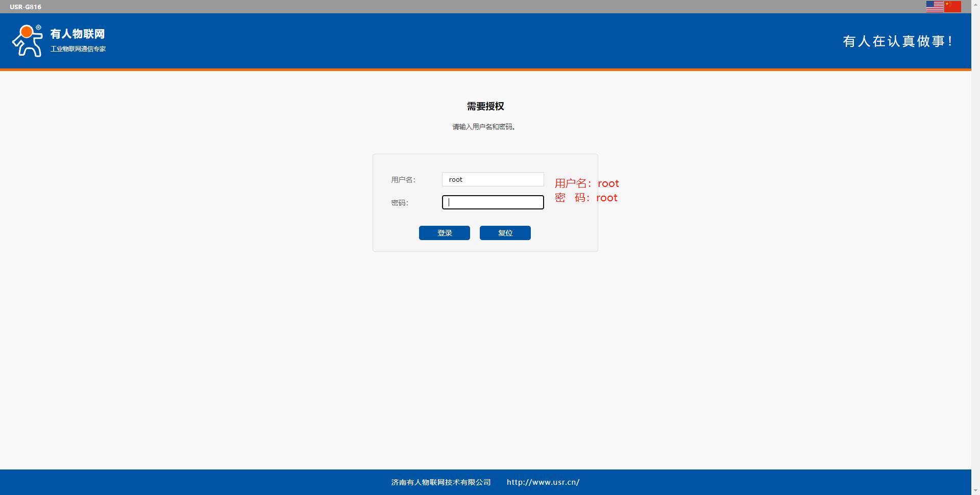This screenshot has height=495, width=980.
Task: Click the USR-G816 device title
Action: click(x=26, y=7)
